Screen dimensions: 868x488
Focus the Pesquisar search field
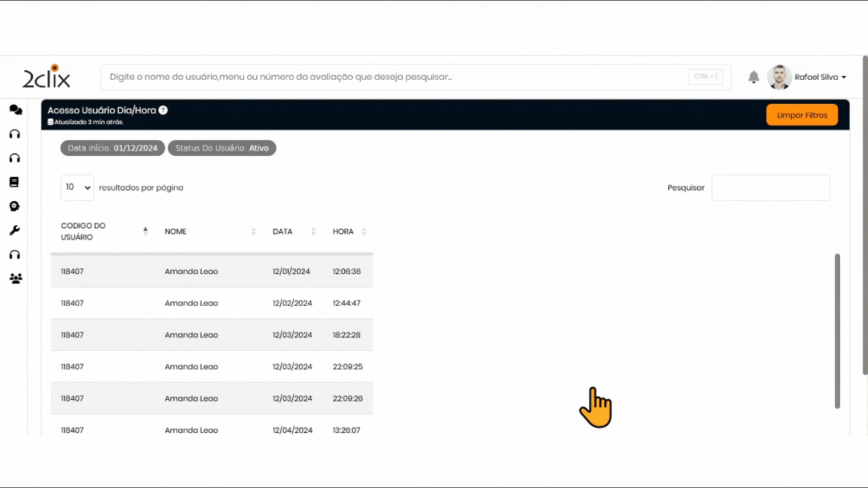770,188
